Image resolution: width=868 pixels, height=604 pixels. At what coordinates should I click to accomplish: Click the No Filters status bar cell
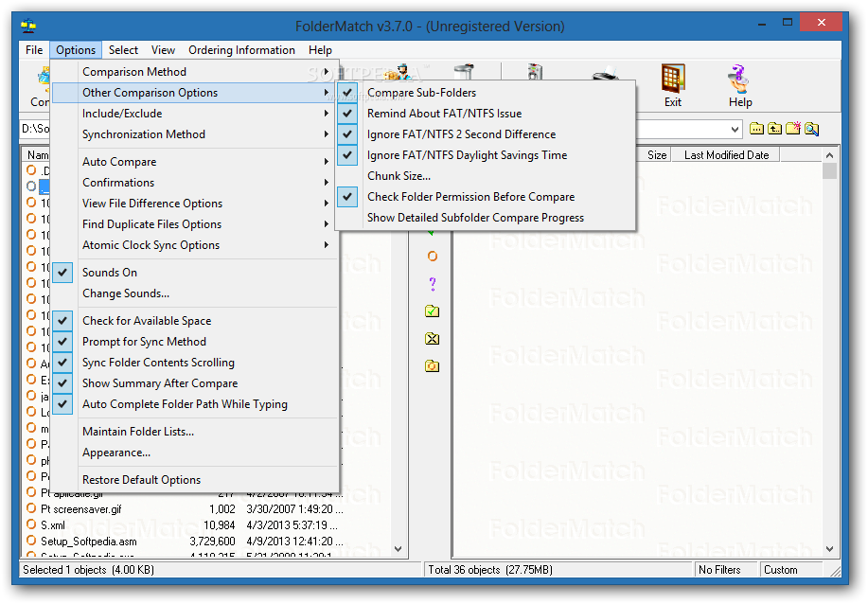[x=725, y=570]
